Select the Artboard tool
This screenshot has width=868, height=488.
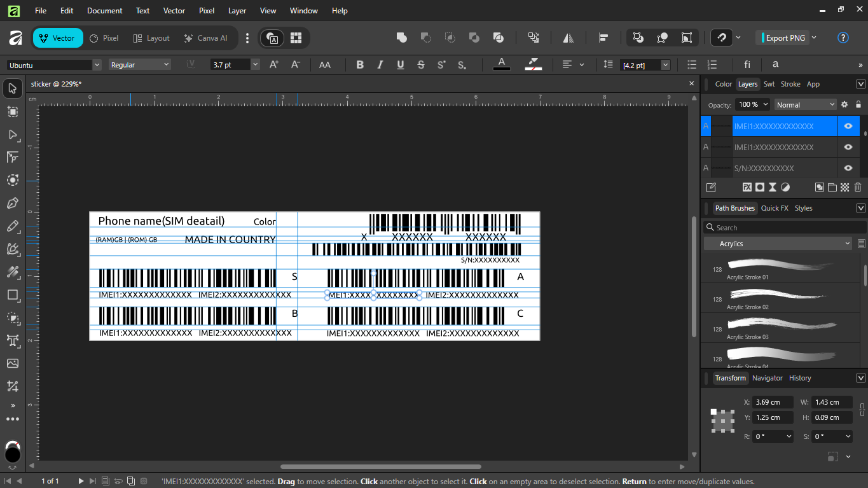pos(13,111)
